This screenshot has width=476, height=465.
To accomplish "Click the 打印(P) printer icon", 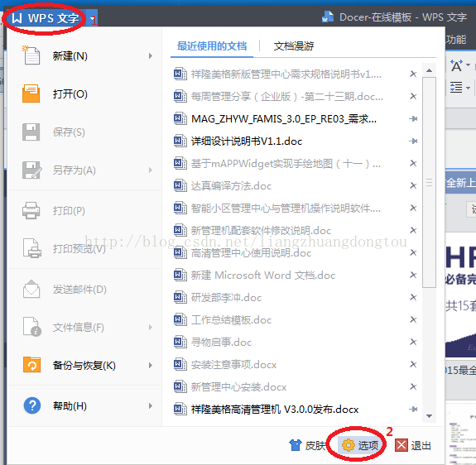I will (31, 210).
